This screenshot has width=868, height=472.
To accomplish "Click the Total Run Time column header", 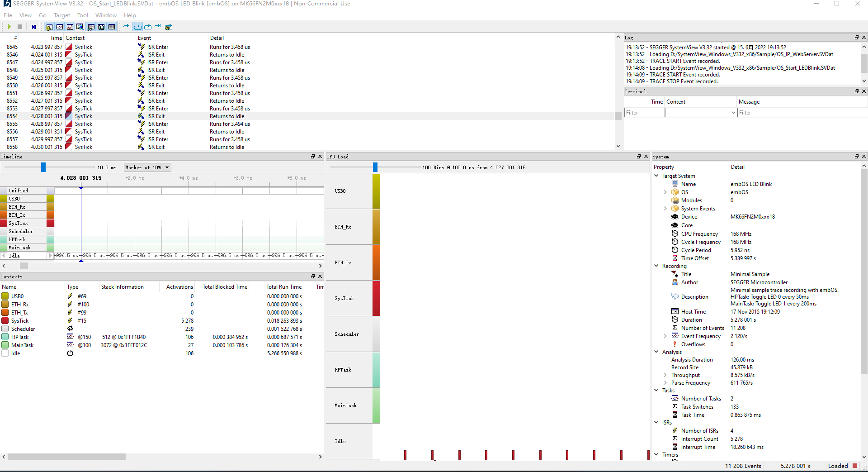I will pyautogui.click(x=283, y=287).
